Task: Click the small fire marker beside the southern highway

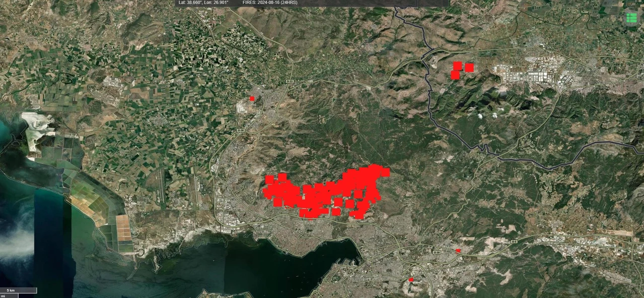Action: pos(458,249)
